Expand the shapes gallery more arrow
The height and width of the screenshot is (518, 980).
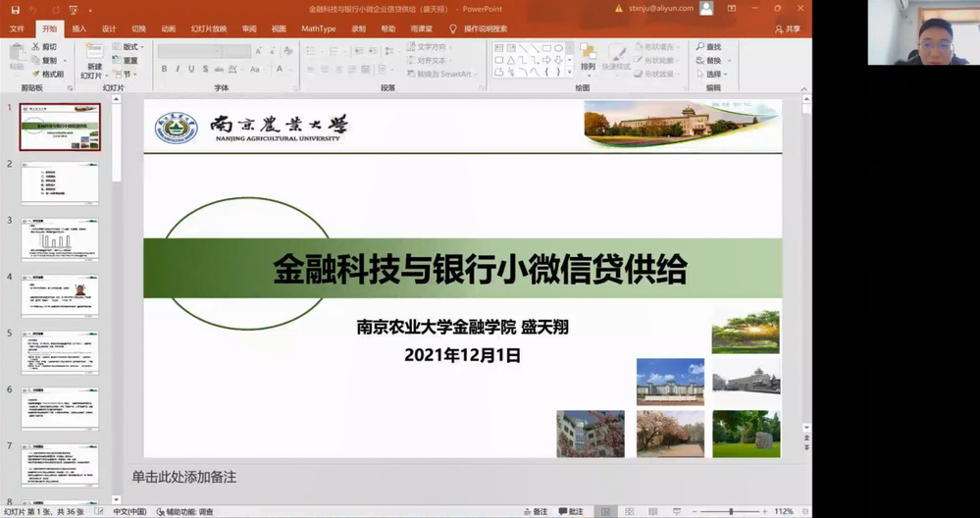[570, 73]
